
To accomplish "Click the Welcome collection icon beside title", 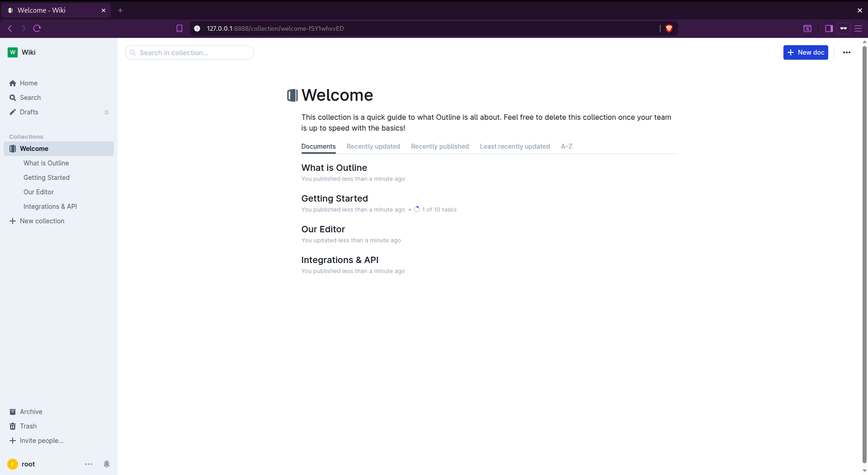I will (292, 95).
